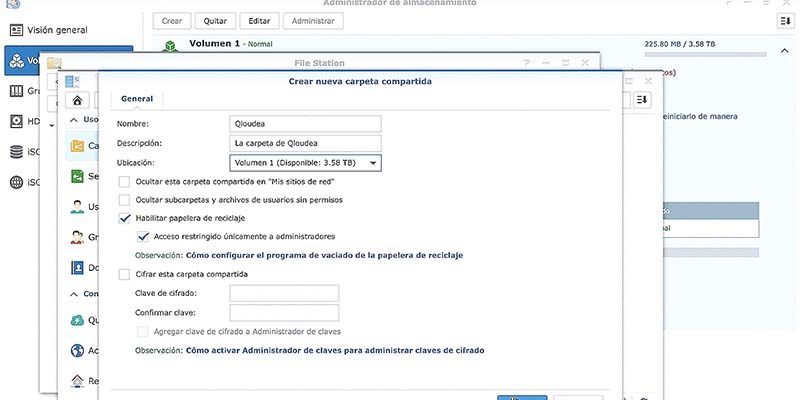Collapse the Volumen 1 details chevron
The width and height of the screenshot is (800, 400).
(784, 51)
